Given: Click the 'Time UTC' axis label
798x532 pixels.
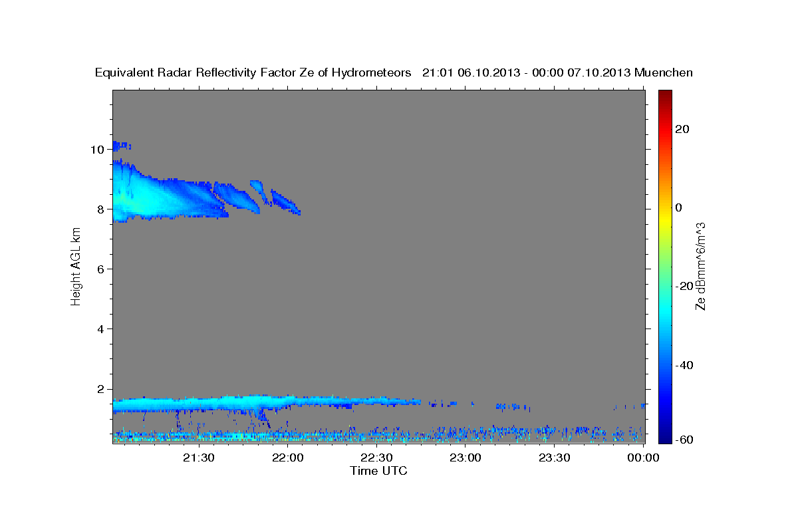Looking at the screenshot, I should point(378,471).
